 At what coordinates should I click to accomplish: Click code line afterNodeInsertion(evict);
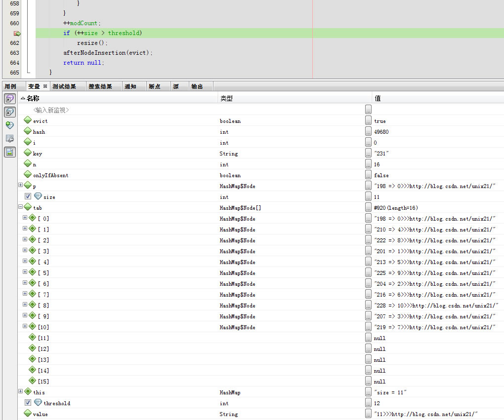click(x=108, y=53)
